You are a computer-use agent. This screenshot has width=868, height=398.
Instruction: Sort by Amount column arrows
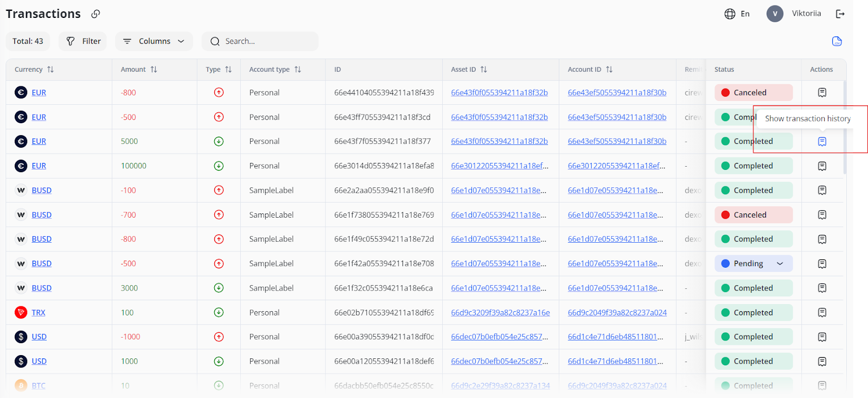(x=154, y=70)
